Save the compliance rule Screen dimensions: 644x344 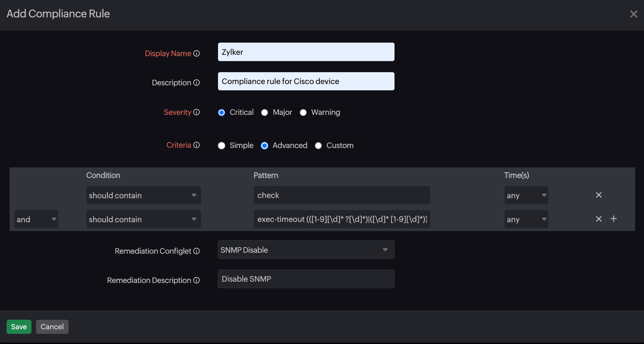[x=19, y=327]
